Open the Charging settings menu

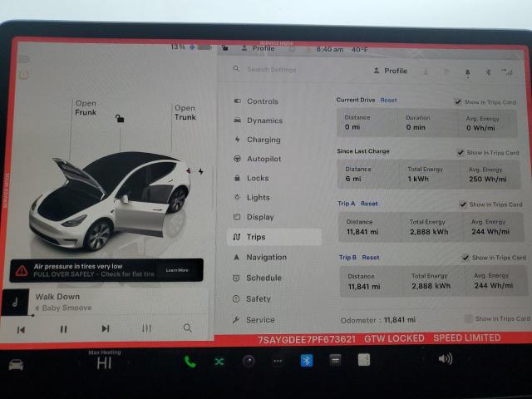[x=264, y=140]
